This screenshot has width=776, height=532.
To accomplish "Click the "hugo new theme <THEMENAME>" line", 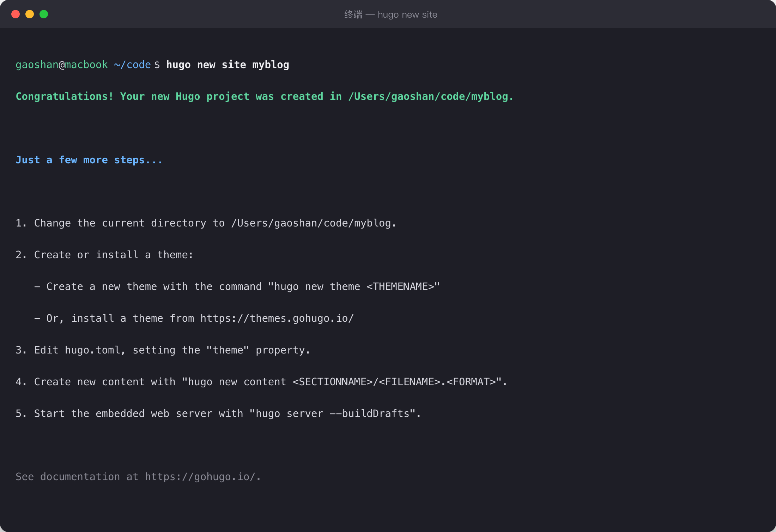I will [237, 286].
